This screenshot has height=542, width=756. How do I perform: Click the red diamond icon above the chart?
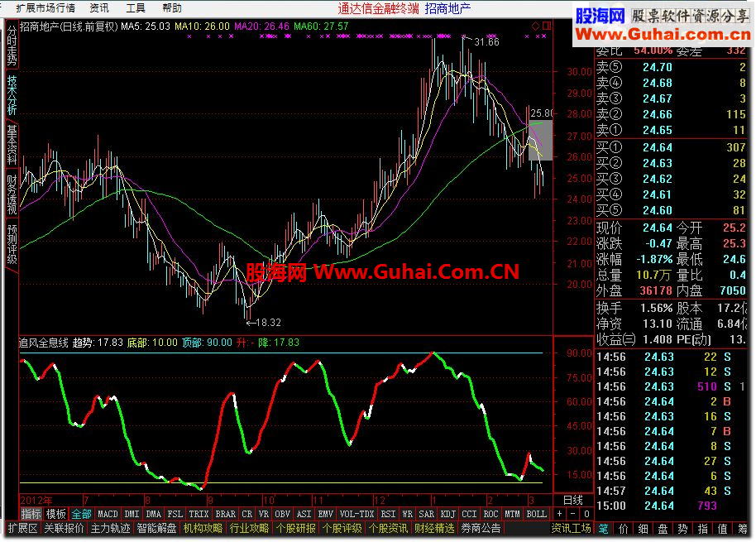(535, 26)
